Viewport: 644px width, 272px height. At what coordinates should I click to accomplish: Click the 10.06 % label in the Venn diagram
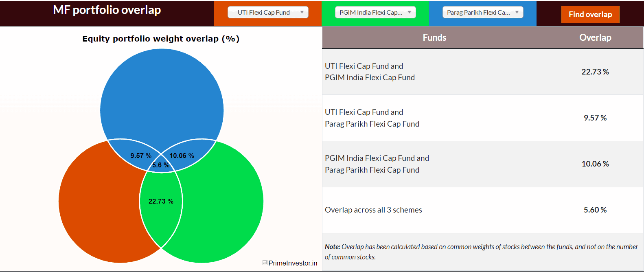(x=182, y=156)
